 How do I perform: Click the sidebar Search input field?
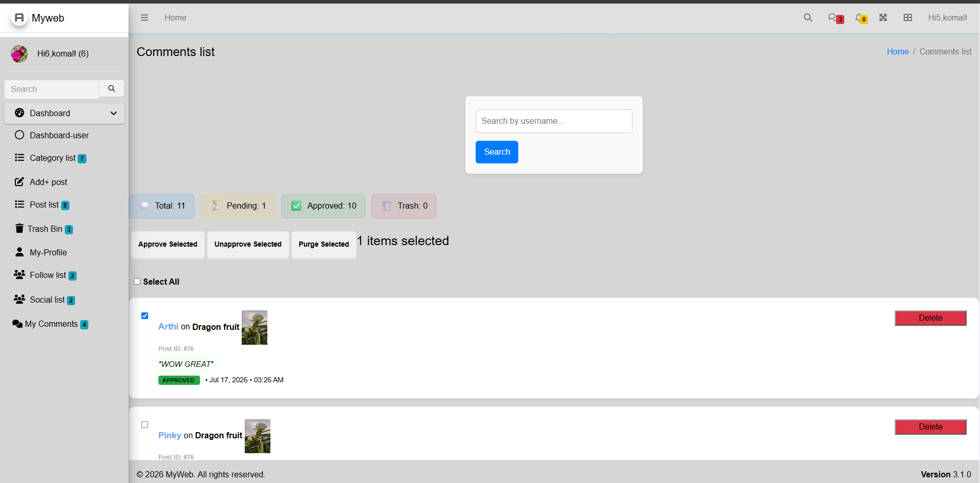click(51, 89)
